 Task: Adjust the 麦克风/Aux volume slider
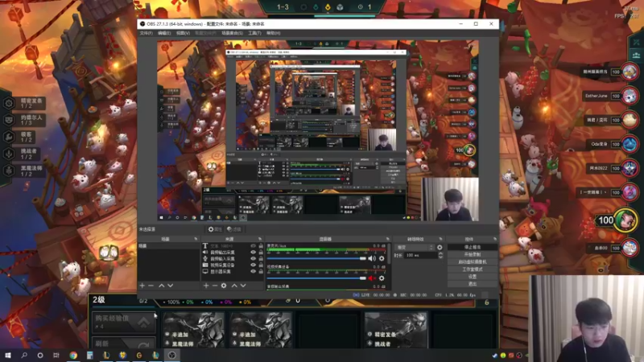(x=316, y=258)
